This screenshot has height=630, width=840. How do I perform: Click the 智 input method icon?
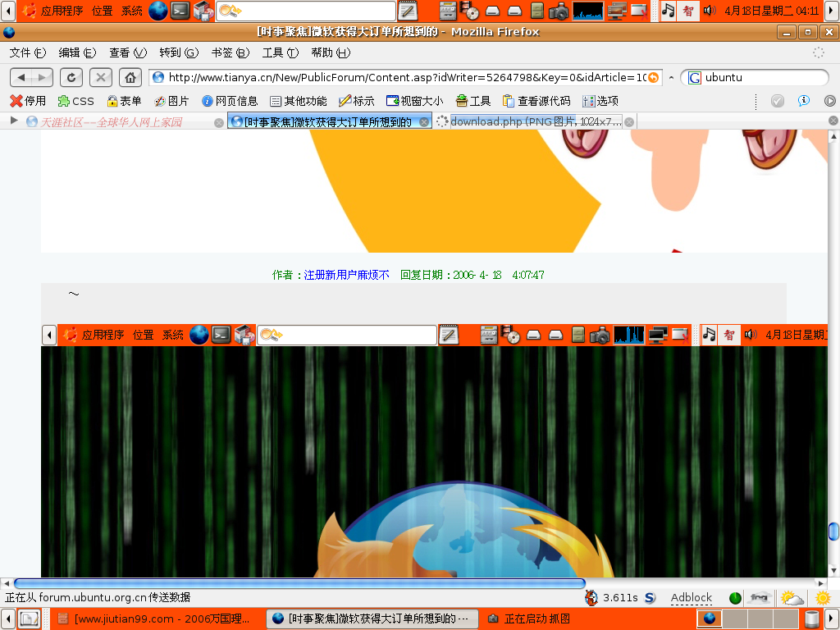[x=688, y=11]
